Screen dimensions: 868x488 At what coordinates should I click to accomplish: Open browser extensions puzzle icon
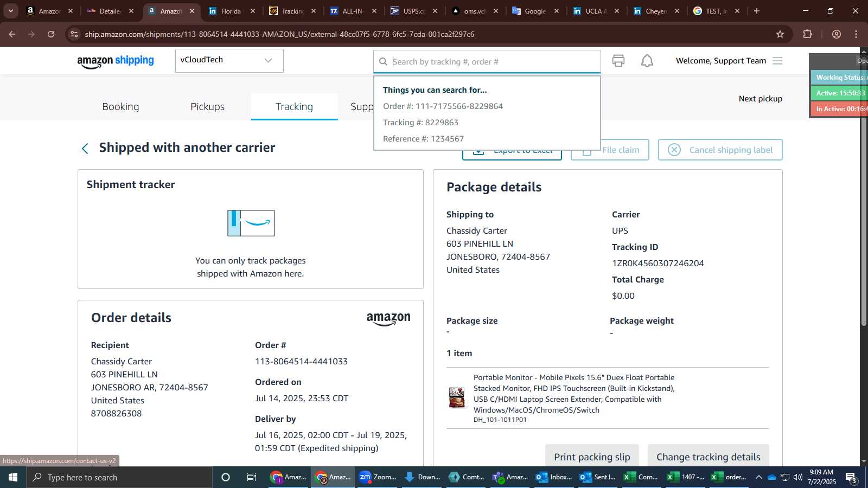pos(807,34)
